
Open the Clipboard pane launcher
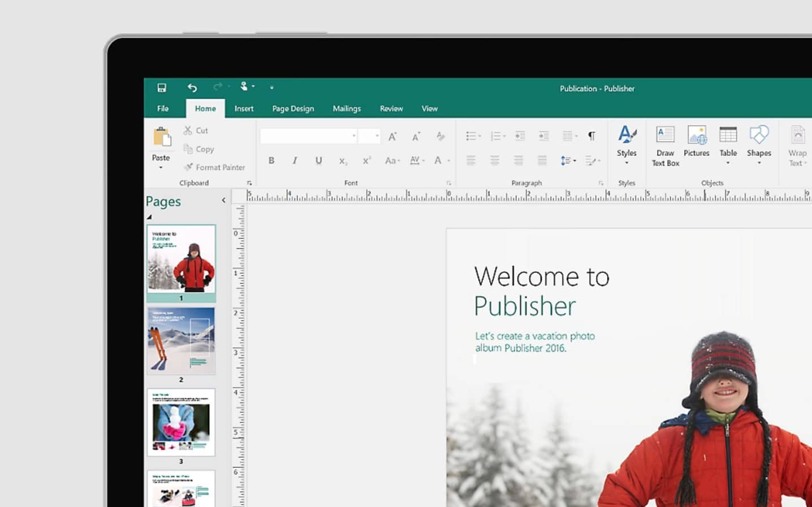(x=249, y=183)
